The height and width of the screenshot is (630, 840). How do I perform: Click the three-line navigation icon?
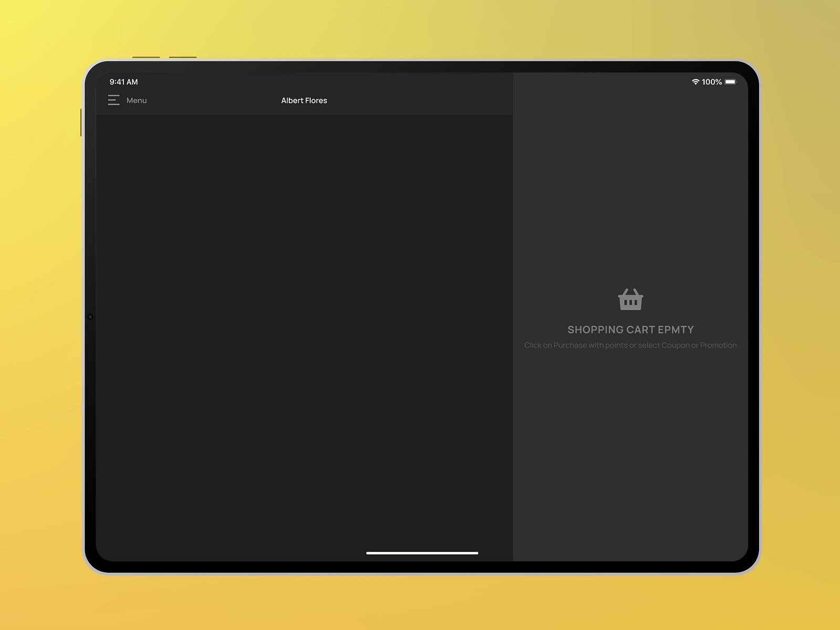(x=114, y=100)
